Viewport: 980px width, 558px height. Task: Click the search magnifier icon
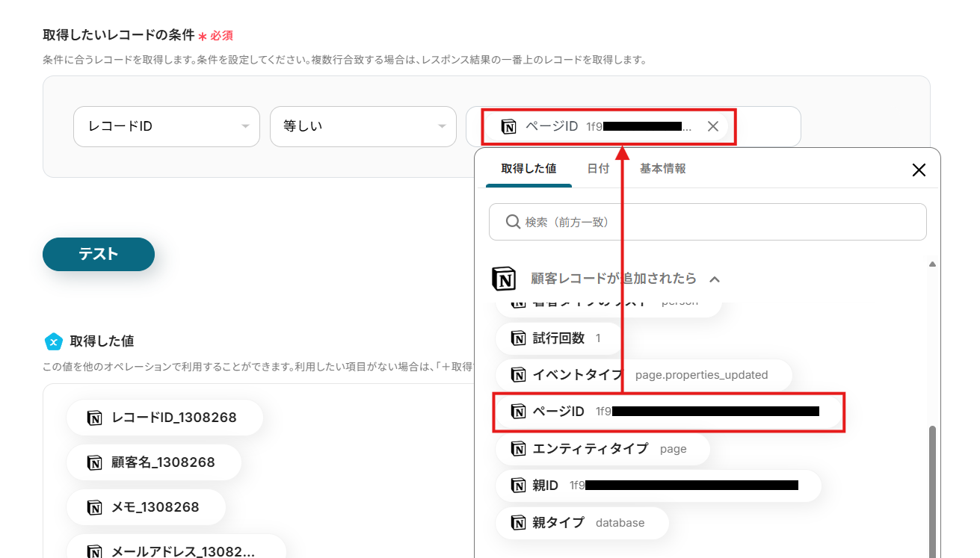tap(513, 222)
